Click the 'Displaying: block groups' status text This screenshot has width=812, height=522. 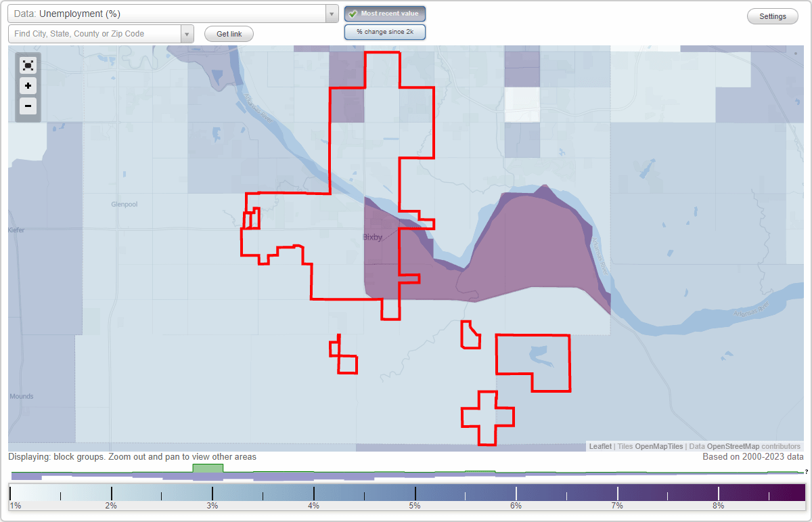click(132, 457)
